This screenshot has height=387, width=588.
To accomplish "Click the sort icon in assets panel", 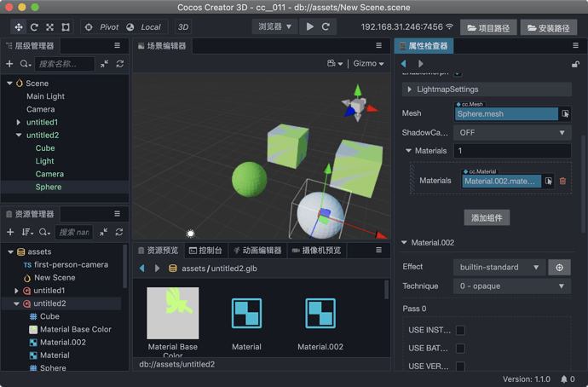I will [26, 232].
